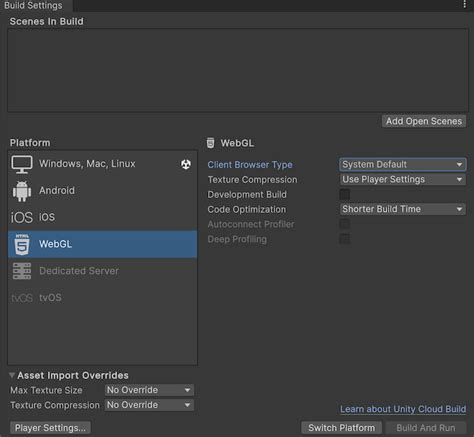
Task: Select the Dedicated Server platform row
Action: coord(102,271)
